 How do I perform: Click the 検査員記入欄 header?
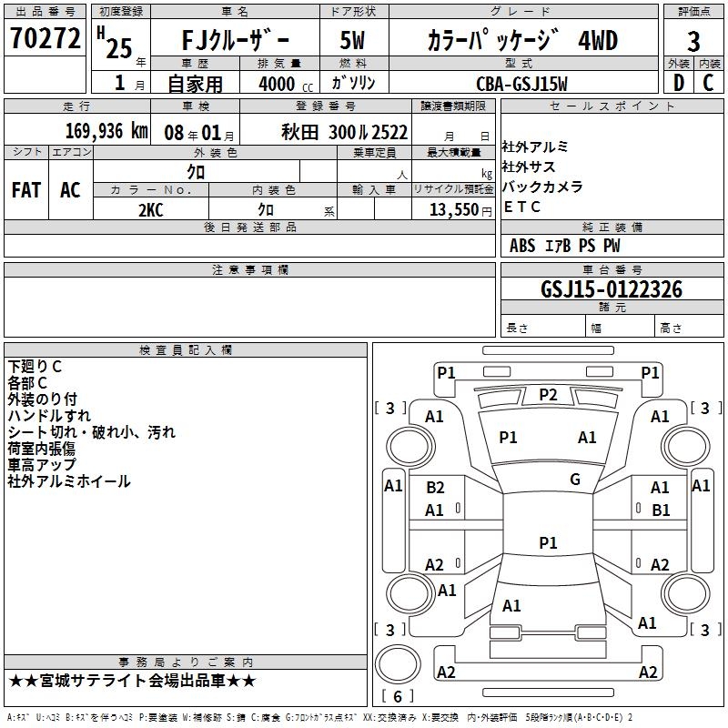(x=186, y=350)
